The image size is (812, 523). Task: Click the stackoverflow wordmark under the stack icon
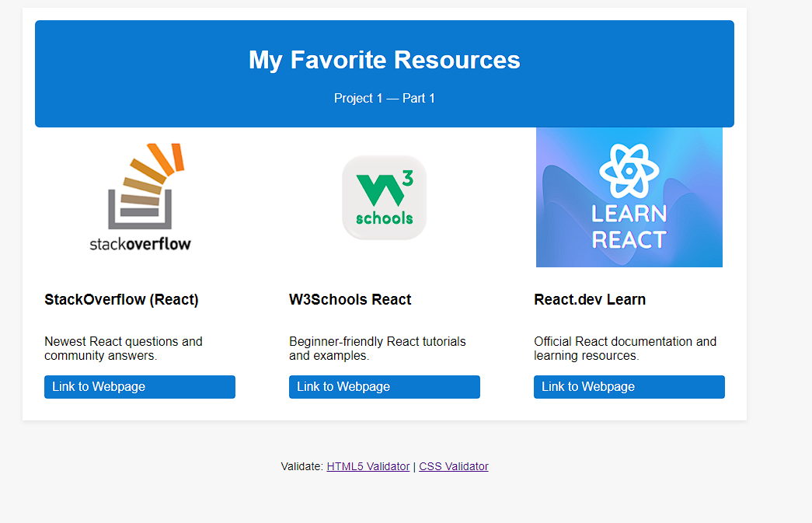140,243
